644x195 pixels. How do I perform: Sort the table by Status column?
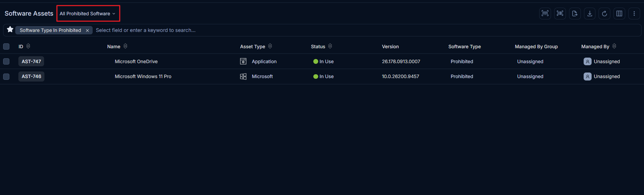[330, 46]
